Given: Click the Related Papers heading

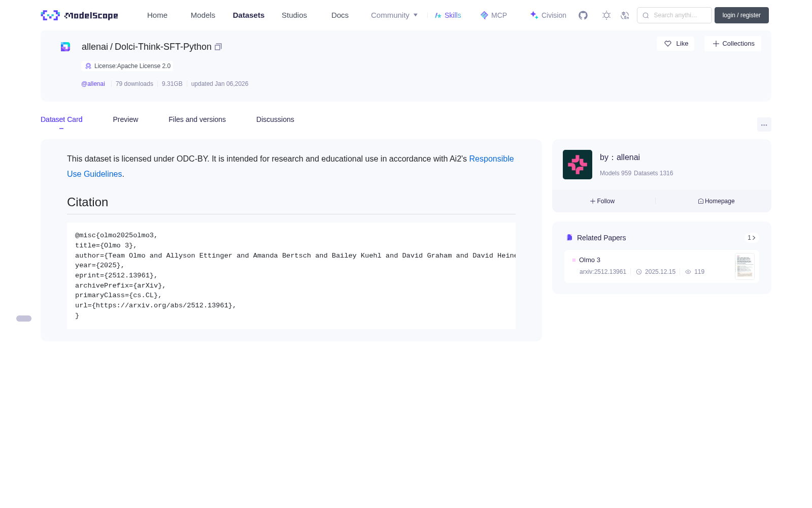Looking at the screenshot, I should pos(601,238).
